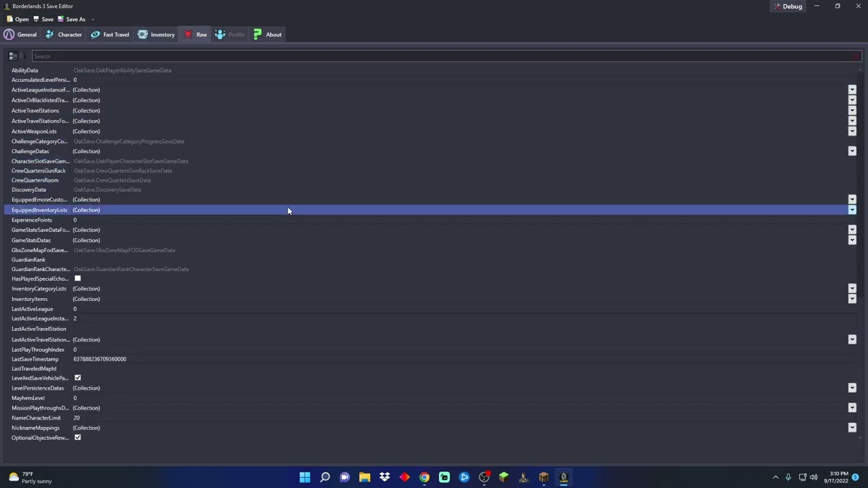Open File Explorer from taskbar
Screen dimensions: 868x488
pos(364,477)
